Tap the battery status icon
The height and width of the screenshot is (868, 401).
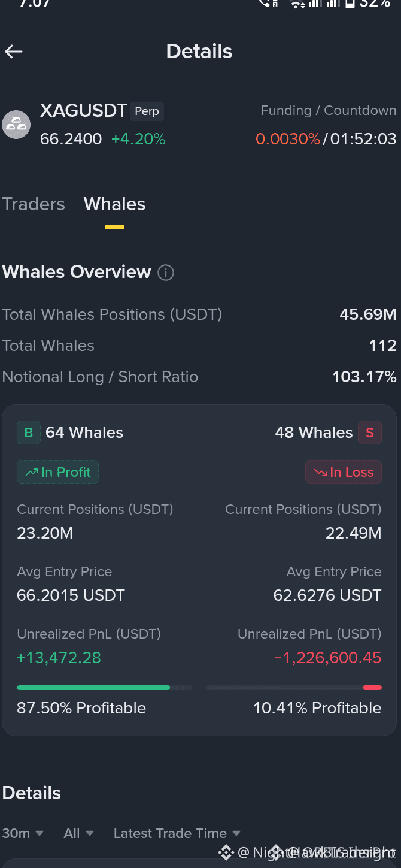click(350, 4)
